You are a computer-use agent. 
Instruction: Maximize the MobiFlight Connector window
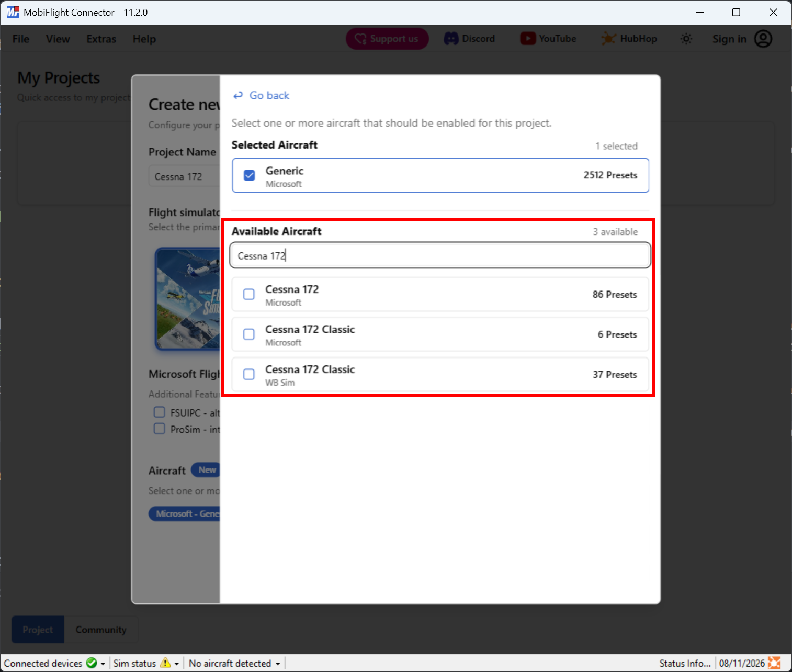[x=736, y=12]
